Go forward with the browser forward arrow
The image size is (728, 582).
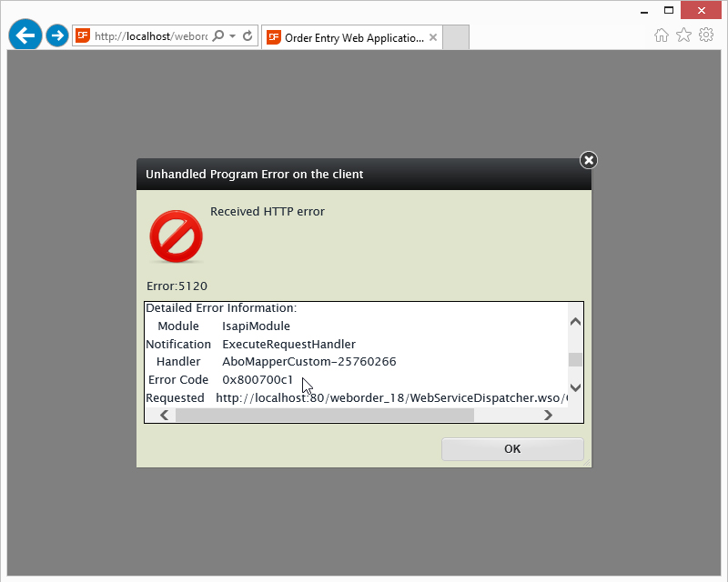57,35
